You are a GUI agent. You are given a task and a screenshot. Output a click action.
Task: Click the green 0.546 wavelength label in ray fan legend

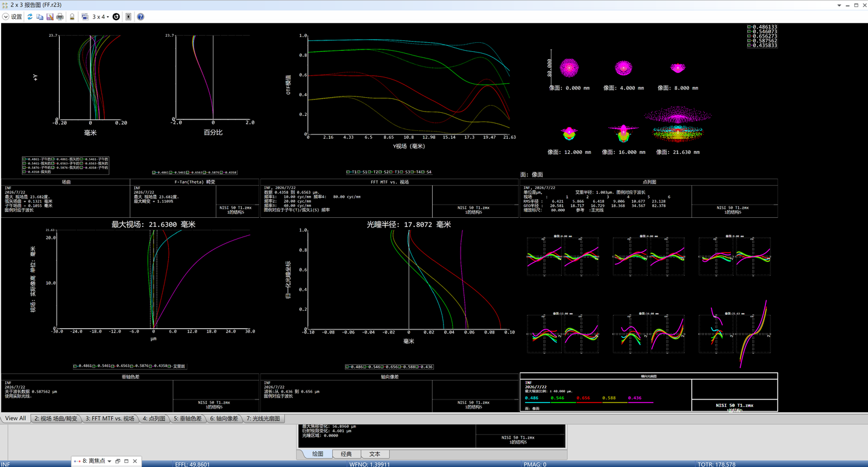[x=558, y=398]
